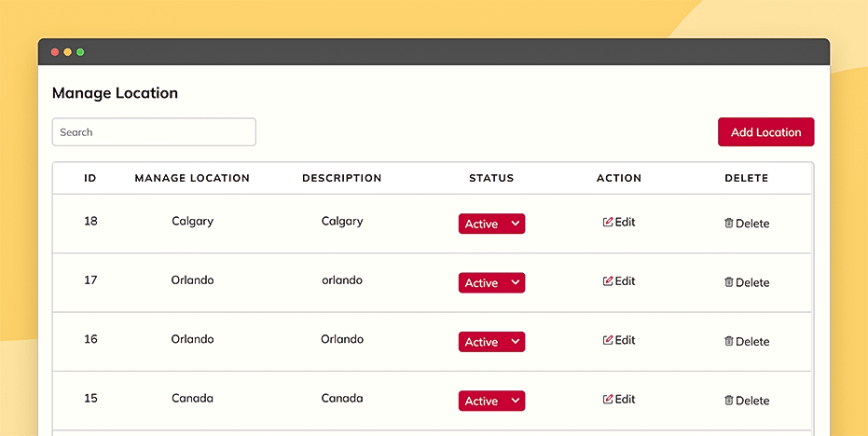Click Calgary in the Description column

pos(342,222)
